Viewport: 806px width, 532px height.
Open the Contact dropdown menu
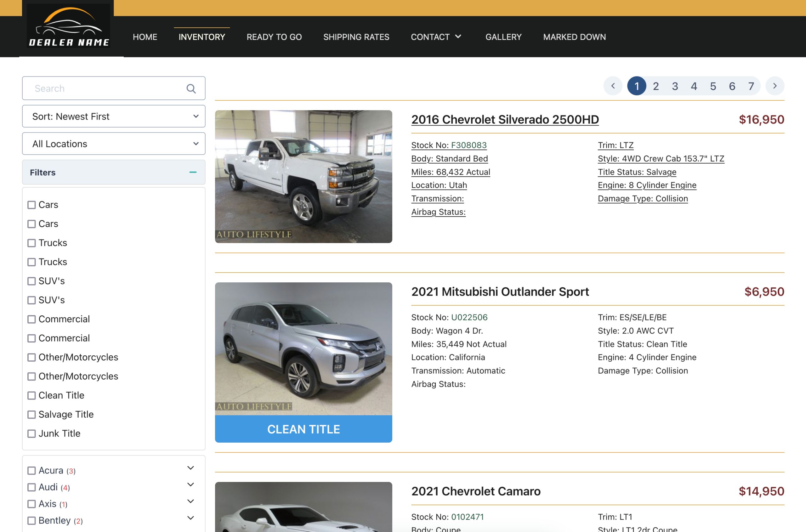(x=436, y=37)
